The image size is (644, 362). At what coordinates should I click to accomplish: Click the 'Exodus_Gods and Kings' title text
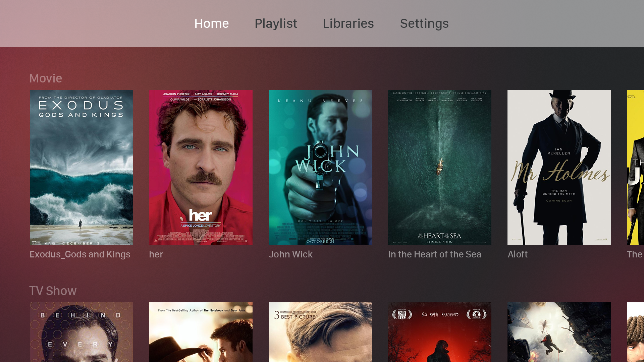(x=80, y=254)
